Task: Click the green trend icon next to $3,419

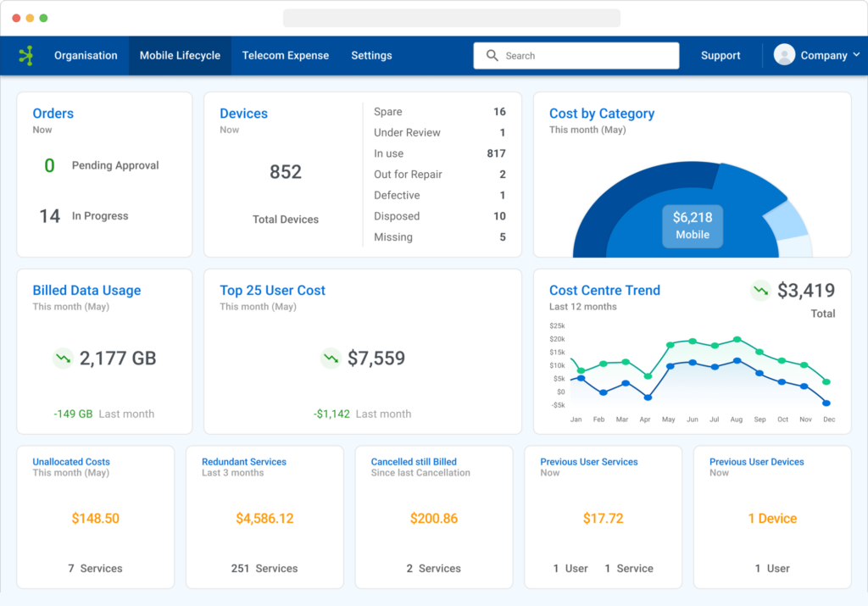Action: (x=761, y=290)
